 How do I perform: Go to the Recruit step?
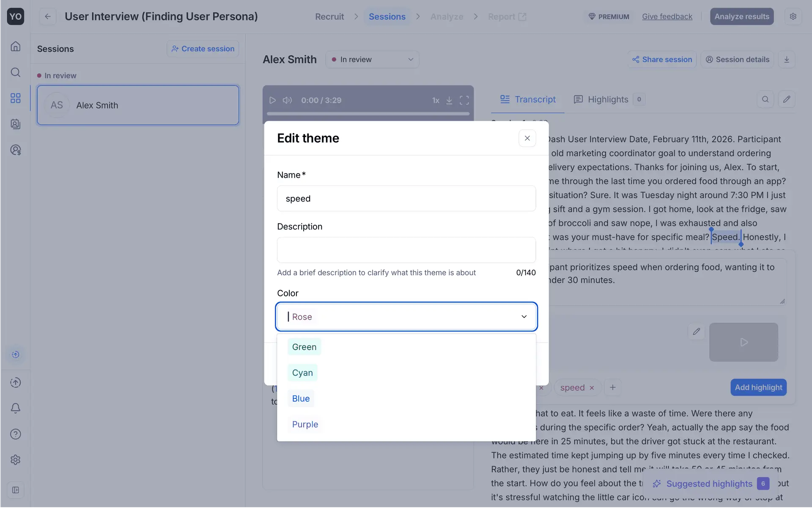tap(329, 17)
